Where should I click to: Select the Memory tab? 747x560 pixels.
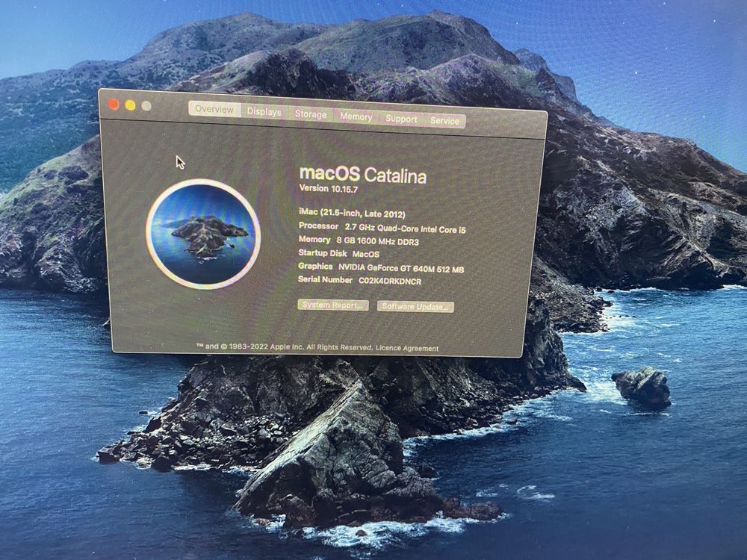coord(356,117)
